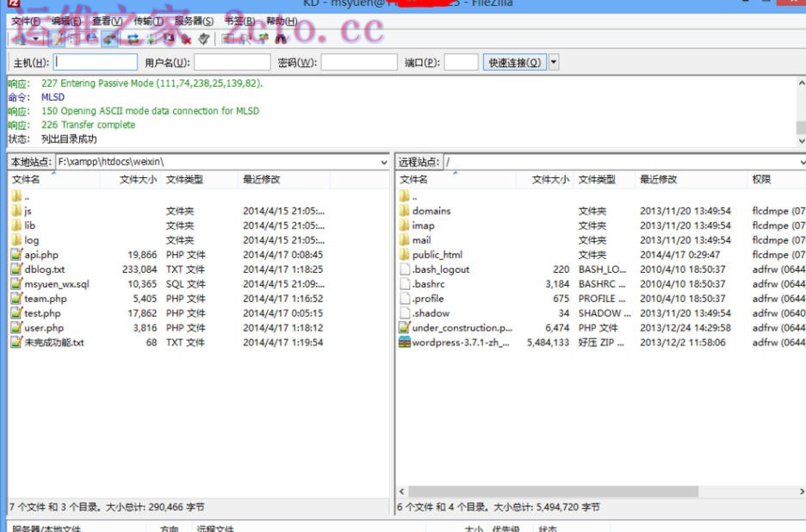Screen dimensions: 806x532
Task: Select the .bashrc file icon
Action: (x=405, y=284)
